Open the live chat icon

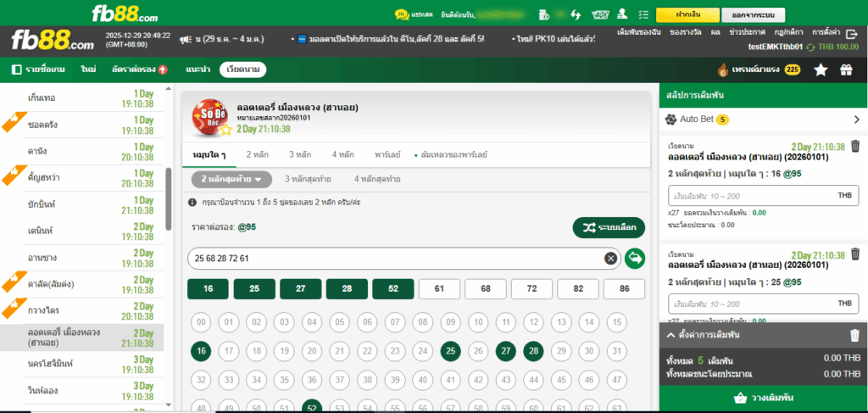[401, 14]
